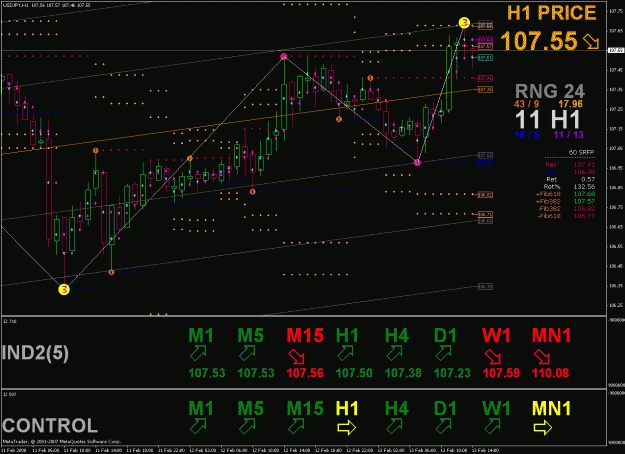Click the yellow '3' marker at chart top right

point(464,23)
